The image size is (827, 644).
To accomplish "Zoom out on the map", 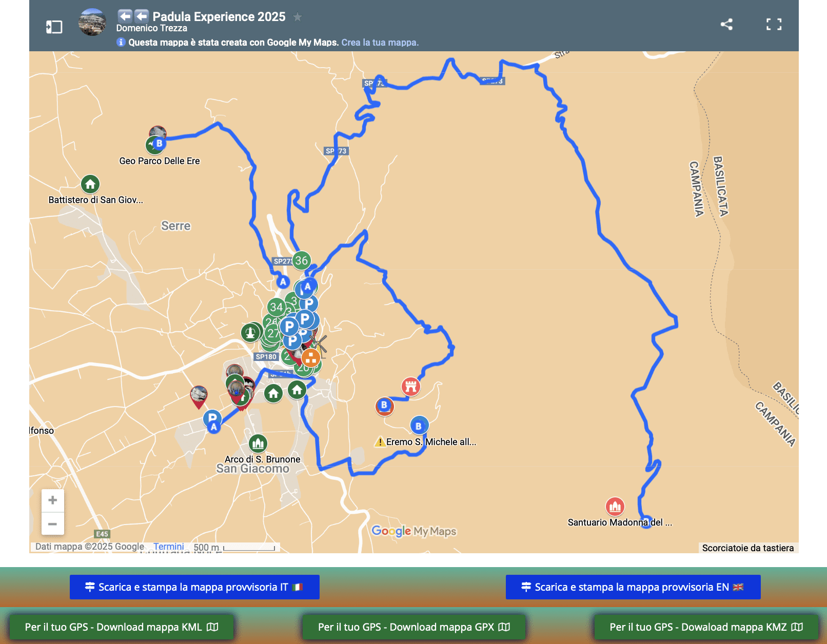I will click(52, 524).
